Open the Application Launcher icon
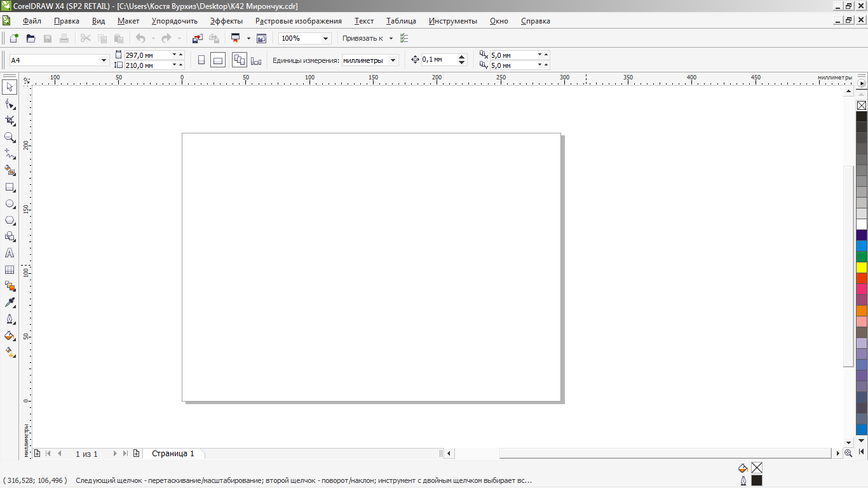 235,38
